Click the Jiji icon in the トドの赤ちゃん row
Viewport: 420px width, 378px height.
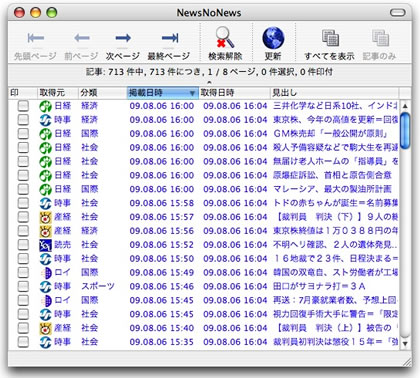click(x=45, y=203)
